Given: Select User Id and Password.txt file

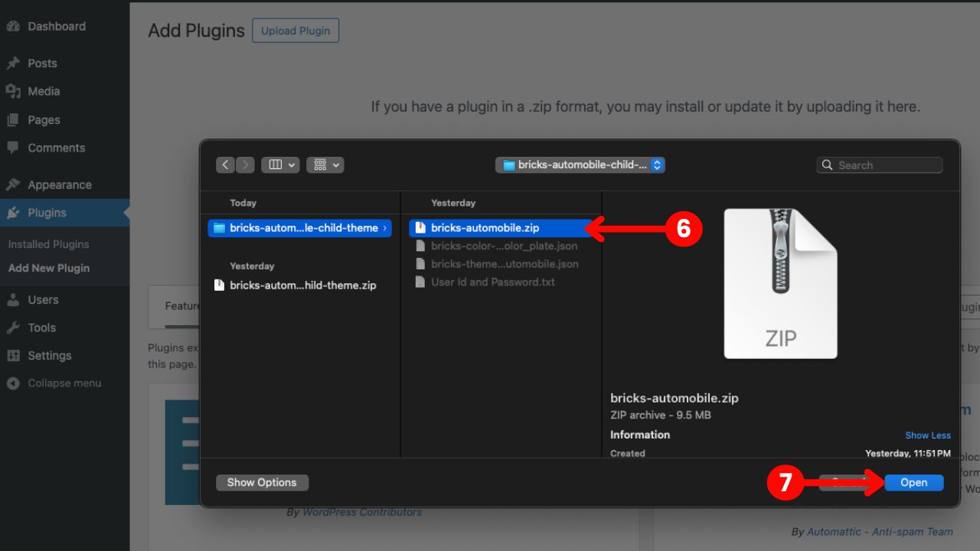Looking at the screenshot, I should pos(500,282).
